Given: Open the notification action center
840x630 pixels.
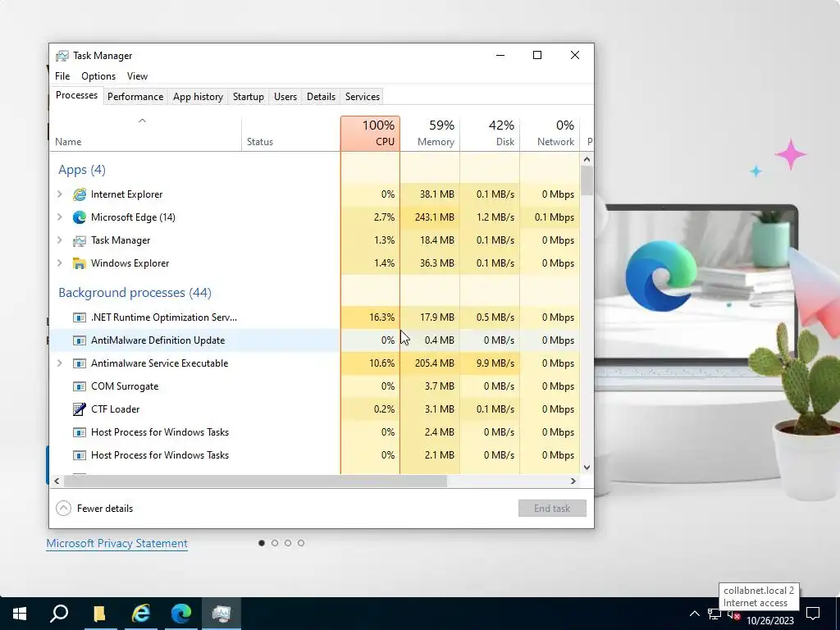Looking at the screenshot, I should point(813,614).
